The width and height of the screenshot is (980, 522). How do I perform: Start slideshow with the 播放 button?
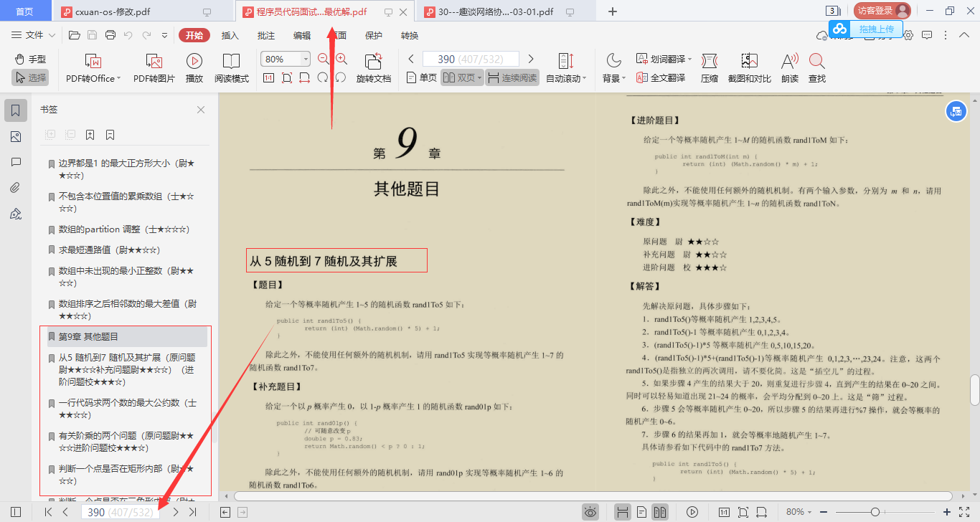coord(194,68)
